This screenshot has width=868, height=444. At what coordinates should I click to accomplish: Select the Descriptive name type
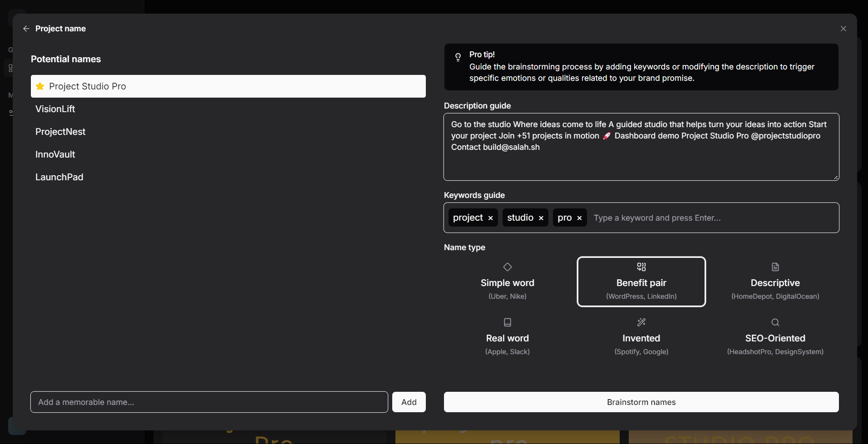[x=775, y=281]
